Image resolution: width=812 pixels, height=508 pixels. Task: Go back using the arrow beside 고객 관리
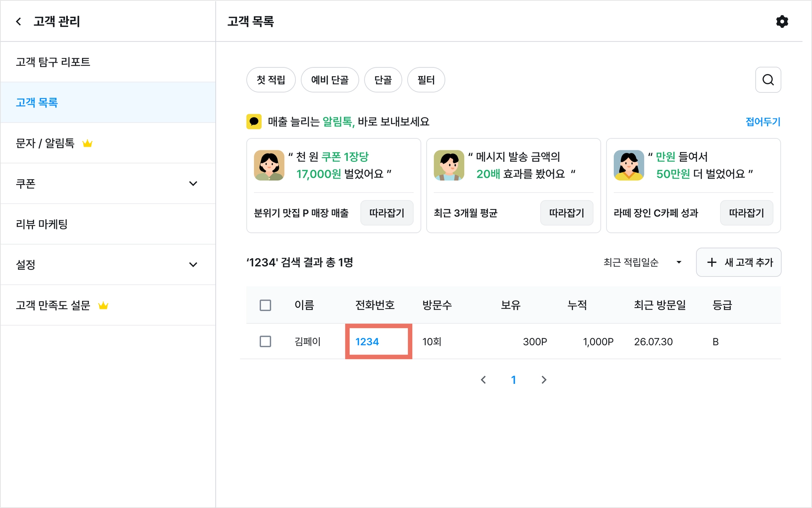point(19,21)
